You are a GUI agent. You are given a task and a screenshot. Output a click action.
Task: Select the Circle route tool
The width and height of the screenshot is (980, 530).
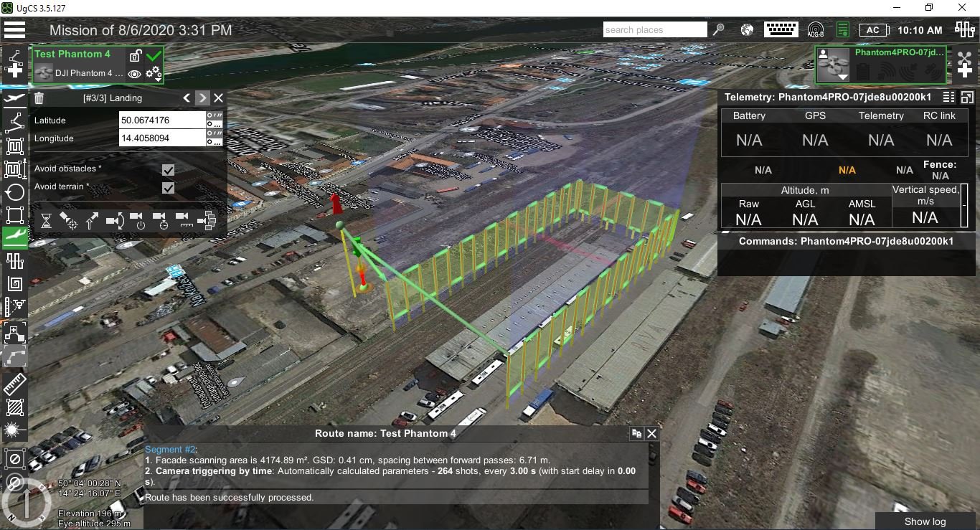(14, 191)
